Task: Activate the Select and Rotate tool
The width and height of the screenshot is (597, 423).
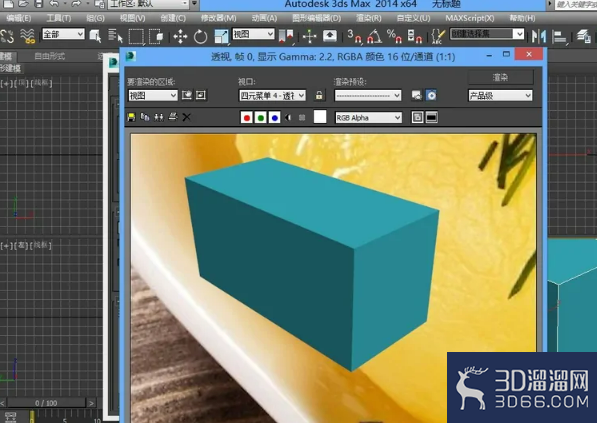Action: pyautogui.click(x=200, y=37)
